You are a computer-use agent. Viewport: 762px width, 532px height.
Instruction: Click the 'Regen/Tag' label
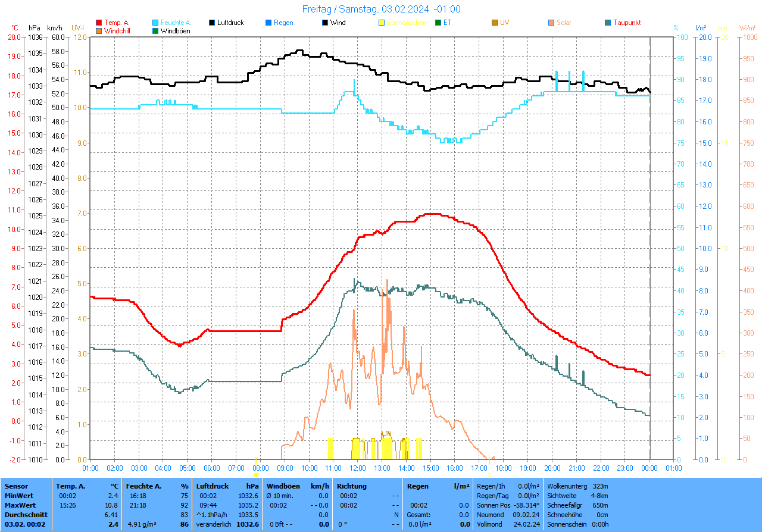[x=492, y=496]
